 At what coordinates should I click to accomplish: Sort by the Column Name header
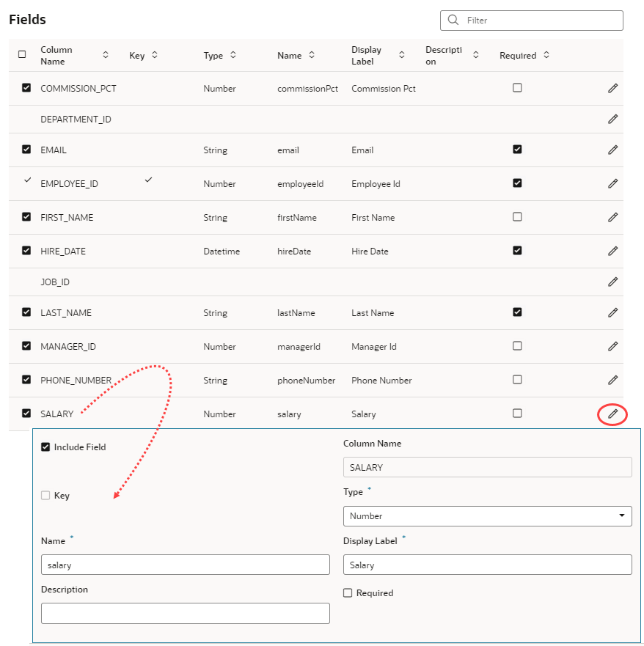(x=56, y=55)
